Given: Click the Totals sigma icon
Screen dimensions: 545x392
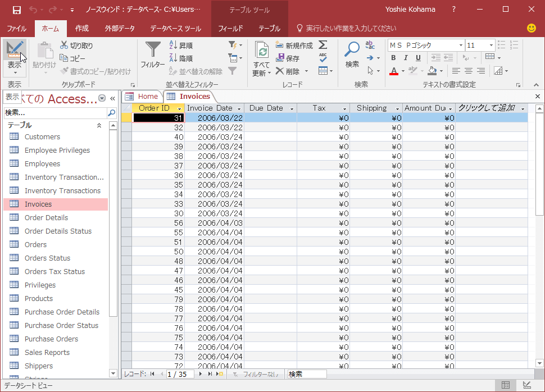Looking at the screenshot, I should point(323,45).
